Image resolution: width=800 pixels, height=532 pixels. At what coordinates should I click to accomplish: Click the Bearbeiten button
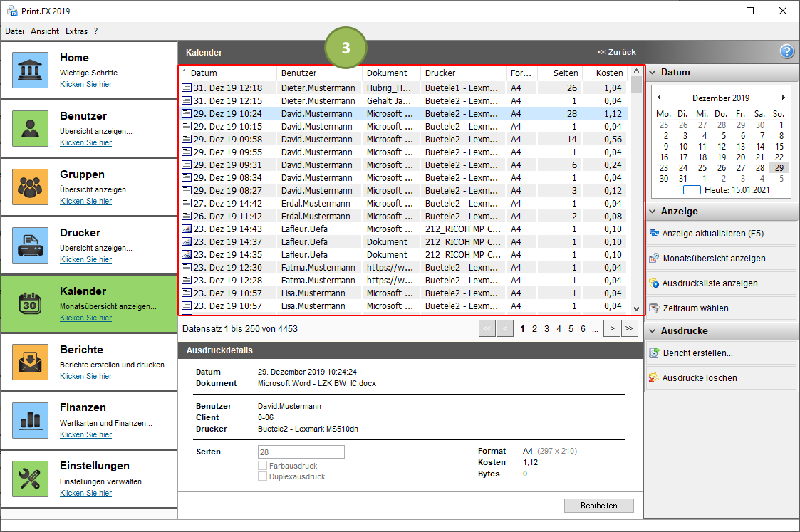click(598, 506)
